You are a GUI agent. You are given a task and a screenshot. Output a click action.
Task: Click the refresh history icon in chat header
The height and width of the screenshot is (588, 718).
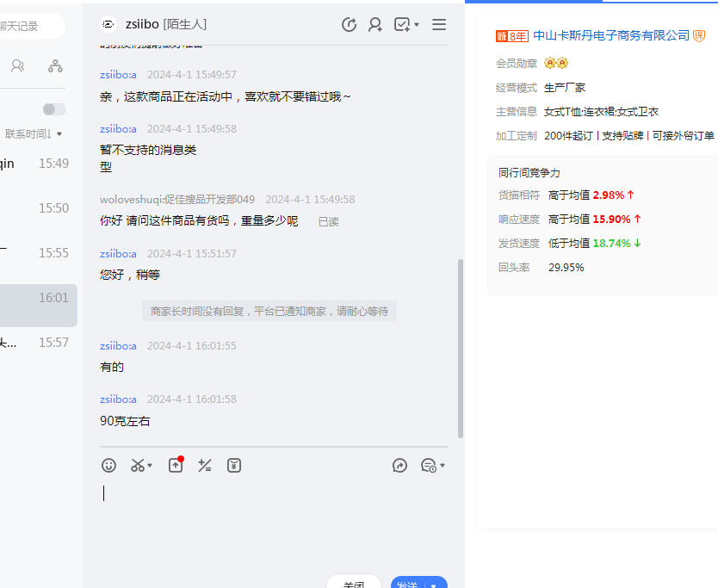[349, 25]
